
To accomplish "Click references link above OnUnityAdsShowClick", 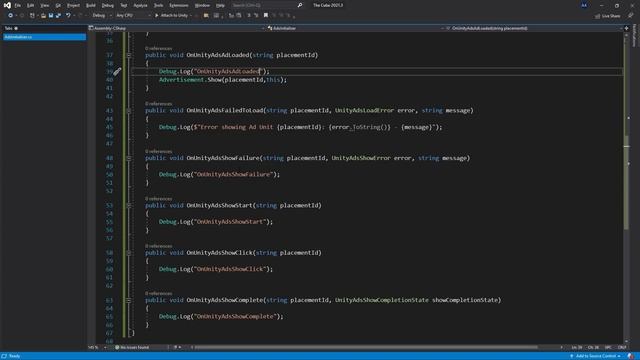I will tap(158, 246).
